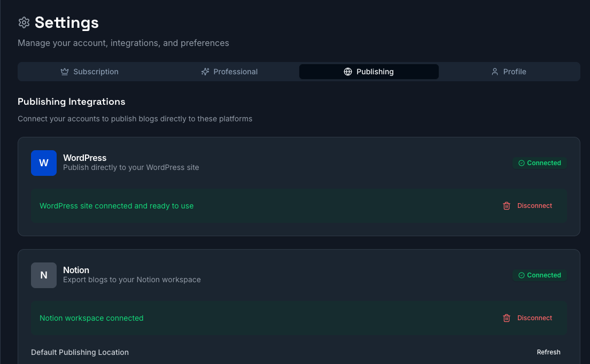This screenshot has height=364, width=590.
Task: Click the trash icon in WordPress row
Action: click(507, 206)
